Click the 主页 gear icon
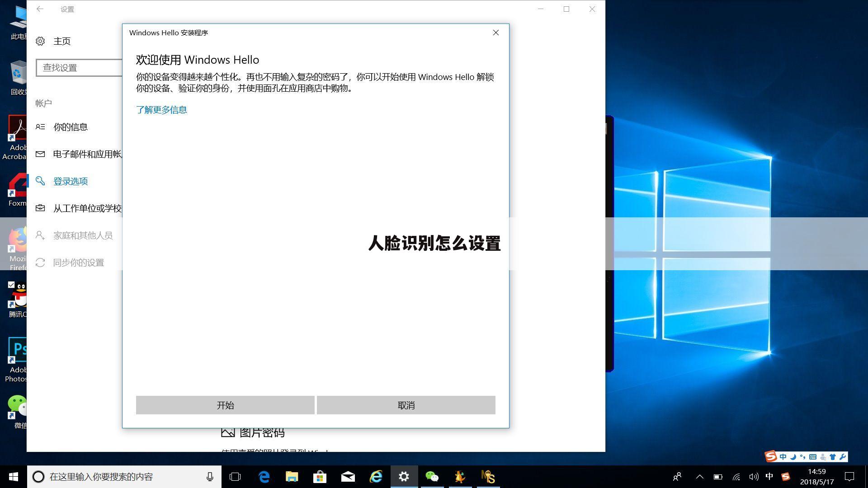The height and width of the screenshot is (488, 868). coord(40,41)
